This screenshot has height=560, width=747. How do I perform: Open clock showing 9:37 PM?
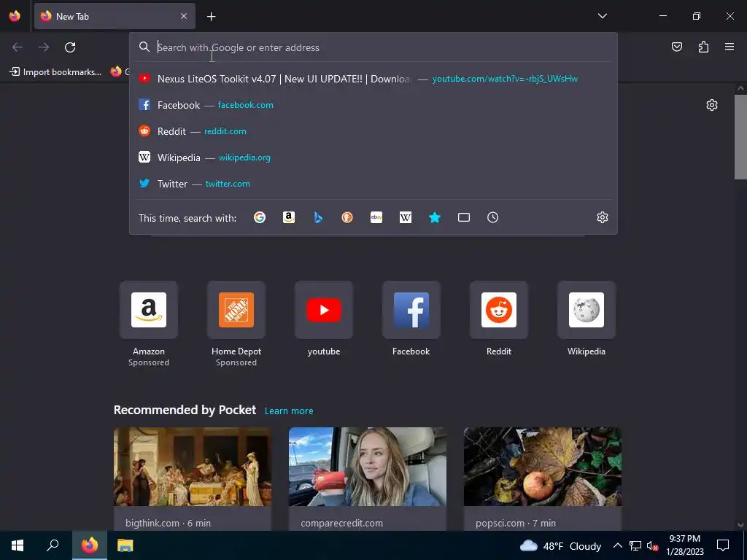[x=684, y=545]
